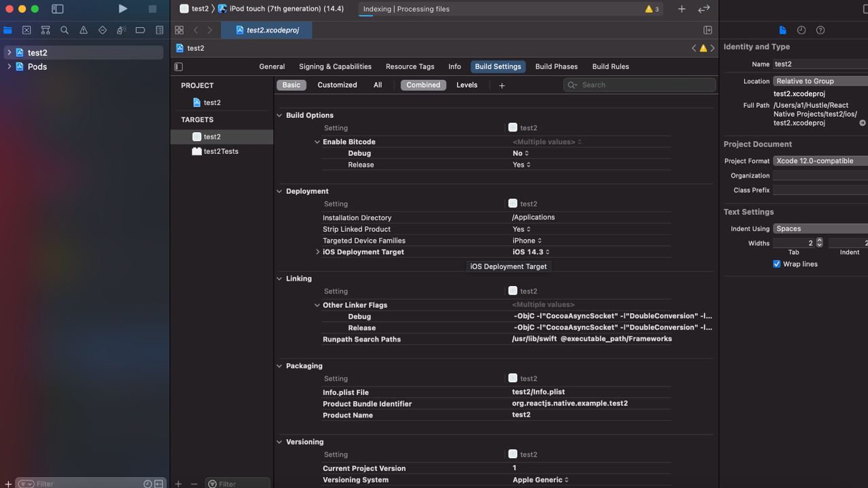Open Location Relative to Group dropdown
The image size is (868, 488).
(x=821, y=81)
